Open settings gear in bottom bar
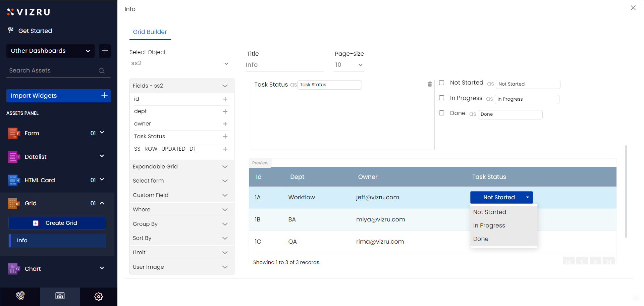This screenshot has height=306, width=644. pyautogui.click(x=98, y=297)
